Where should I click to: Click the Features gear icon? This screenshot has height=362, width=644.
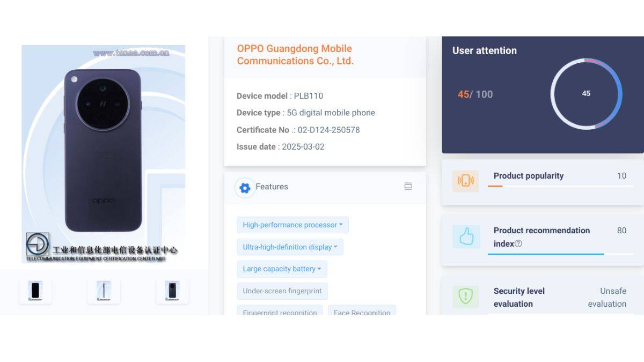point(245,188)
